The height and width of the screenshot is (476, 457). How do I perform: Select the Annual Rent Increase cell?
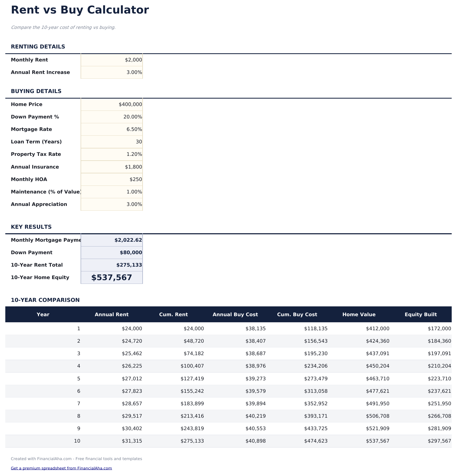pyautogui.click(x=112, y=72)
